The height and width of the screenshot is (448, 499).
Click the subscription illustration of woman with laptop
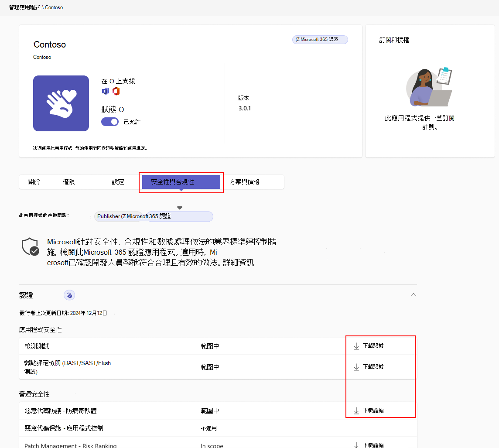(x=429, y=87)
